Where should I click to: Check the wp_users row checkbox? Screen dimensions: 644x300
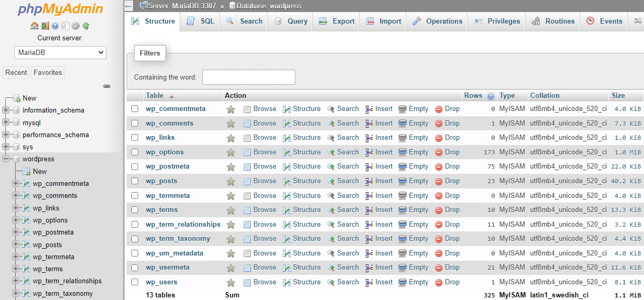(135, 282)
